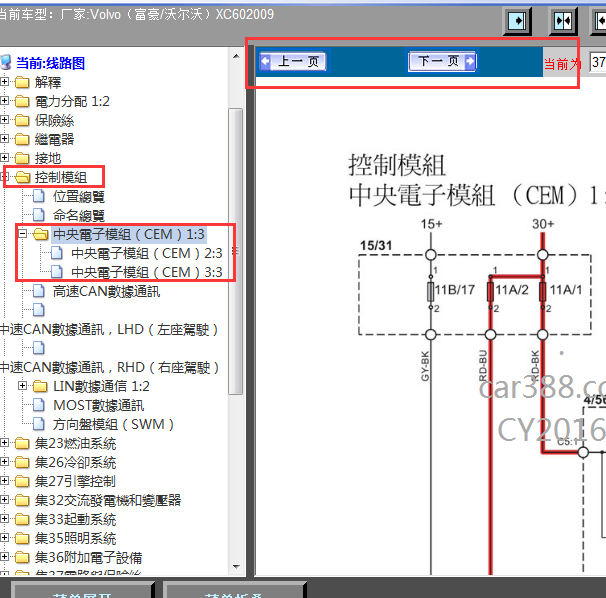Click folder icon beside 集35照明系統
The image size is (606, 598).
(x=22, y=538)
